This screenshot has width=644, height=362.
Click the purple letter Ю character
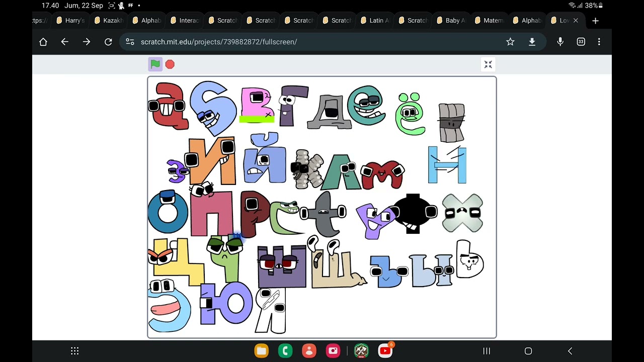(226, 303)
